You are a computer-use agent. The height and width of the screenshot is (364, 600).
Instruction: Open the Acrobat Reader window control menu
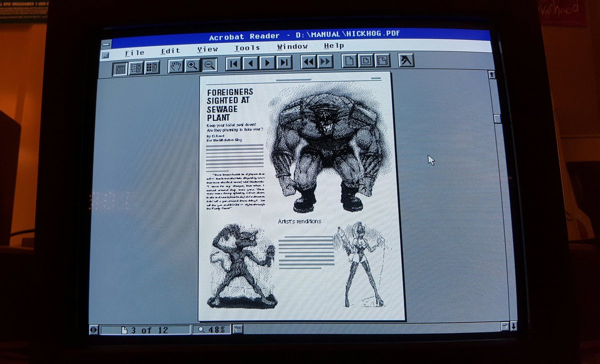click(105, 44)
